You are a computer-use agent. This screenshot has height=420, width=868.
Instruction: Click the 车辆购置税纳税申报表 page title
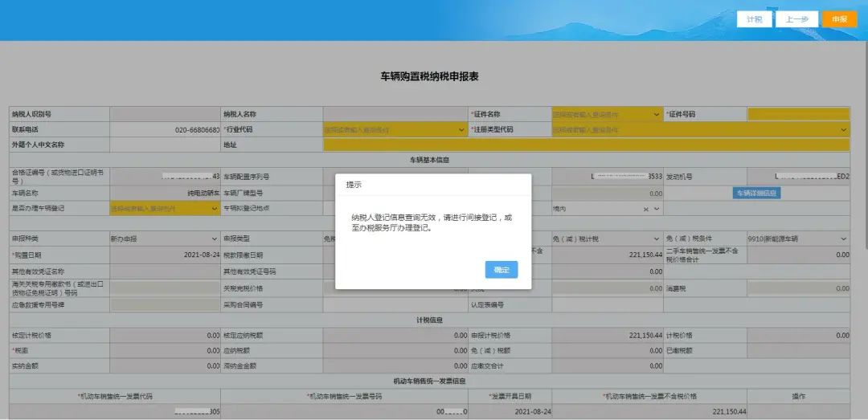coord(429,77)
